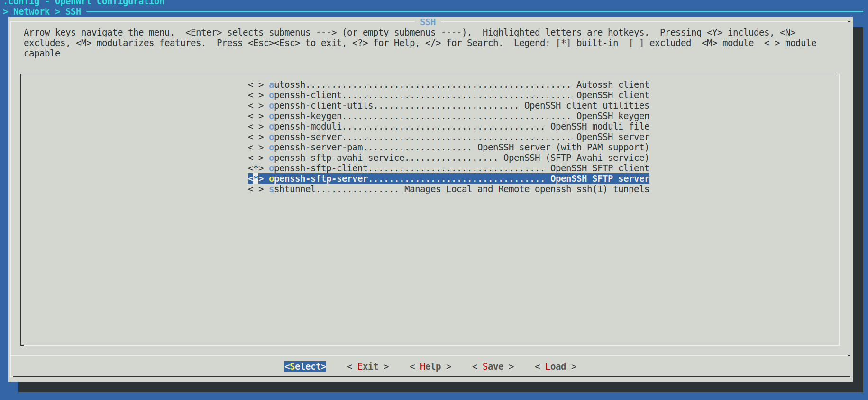868x400 pixels.
Task: Toggle the openssh-server package marker
Action: point(256,137)
